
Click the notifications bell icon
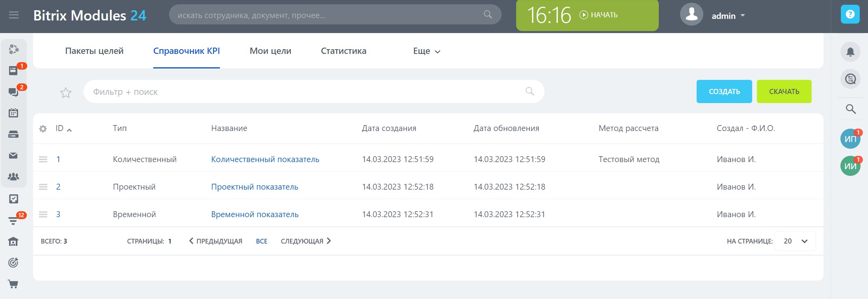850,52
